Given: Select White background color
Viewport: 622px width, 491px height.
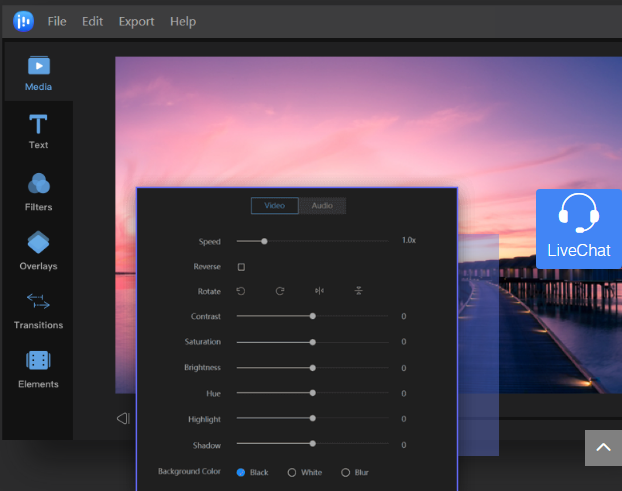Looking at the screenshot, I should pos(292,472).
